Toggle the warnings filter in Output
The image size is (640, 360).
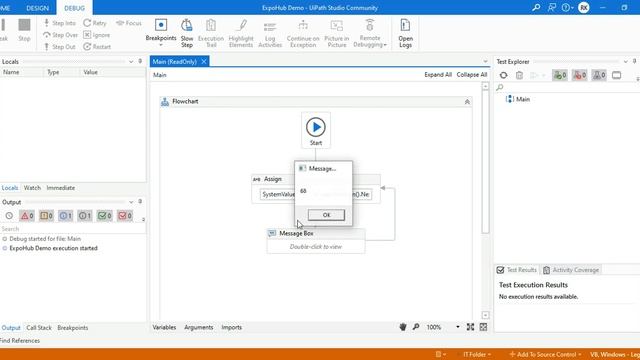pyautogui.click(x=46, y=216)
